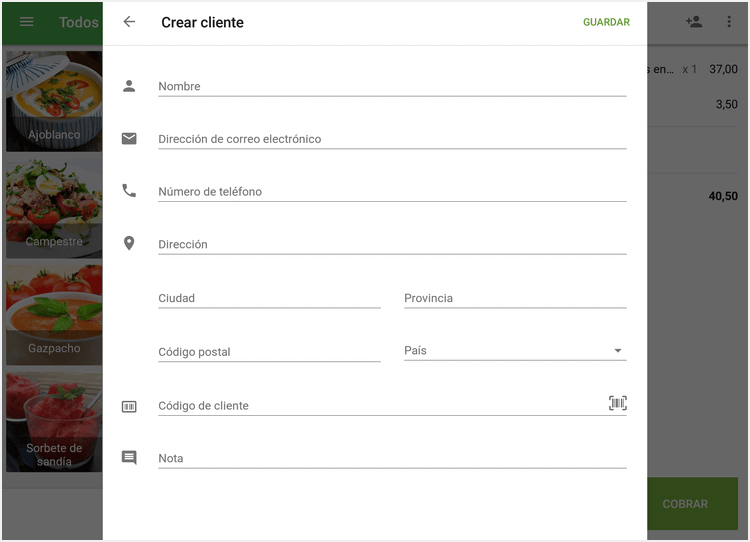The image size is (750, 542).
Task: Click the person icon beside Nombre
Action: (x=129, y=86)
